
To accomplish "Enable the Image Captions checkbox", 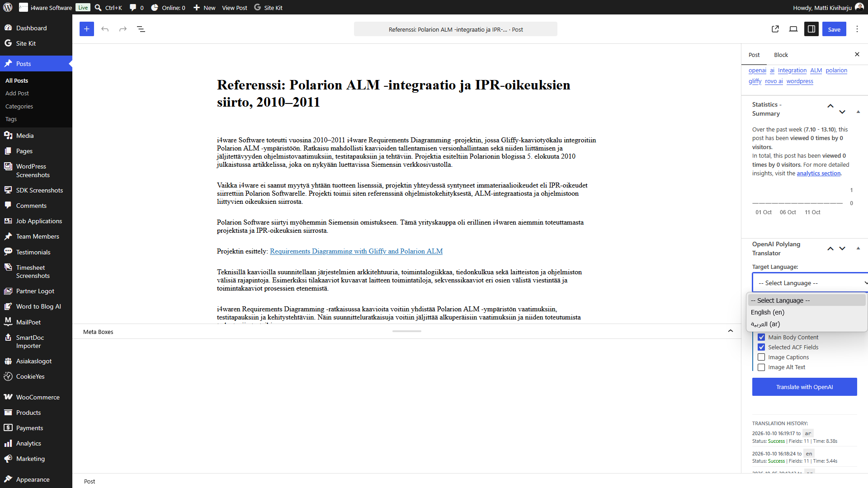I will pos(761,357).
